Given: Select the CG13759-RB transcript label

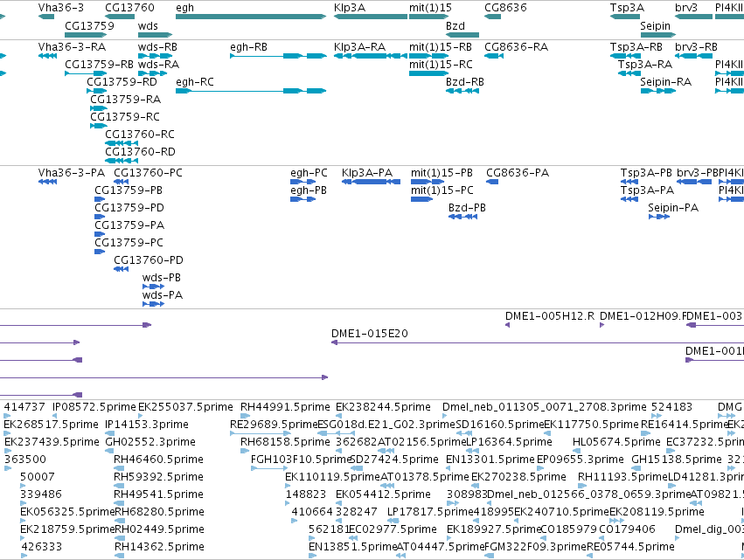Looking at the screenshot, I should [99, 65].
